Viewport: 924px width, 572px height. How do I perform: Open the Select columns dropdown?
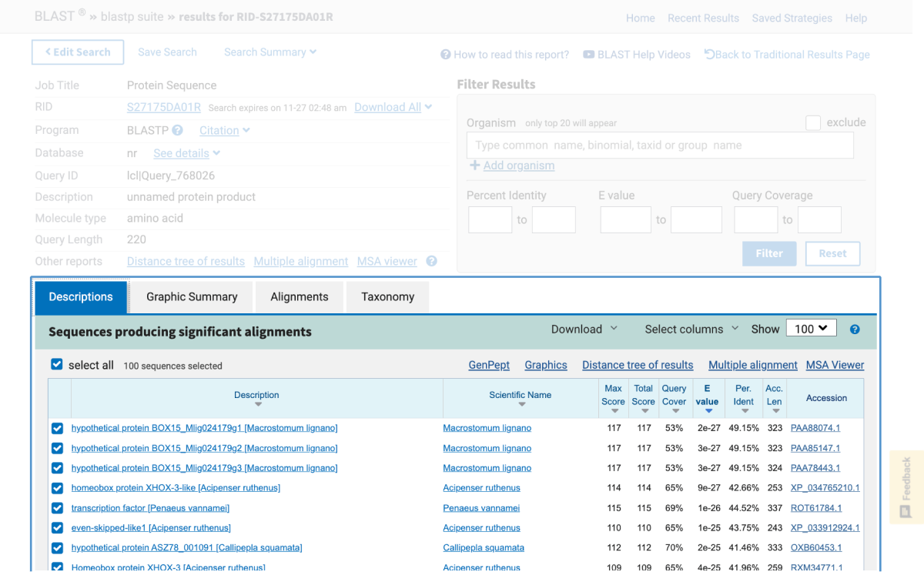[x=691, y=329]
